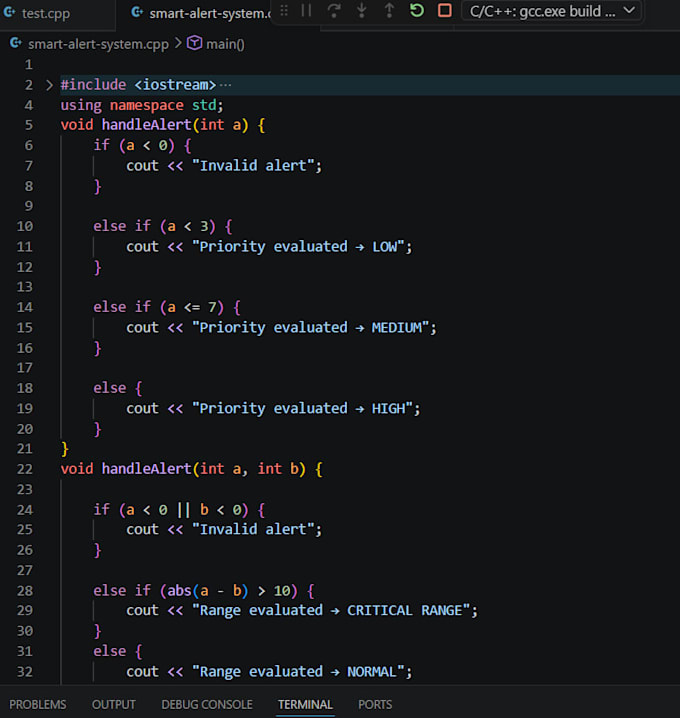Restart the debug session
Image resolution: width=680 pixels, height=718 pixels.
click(417, 10)
